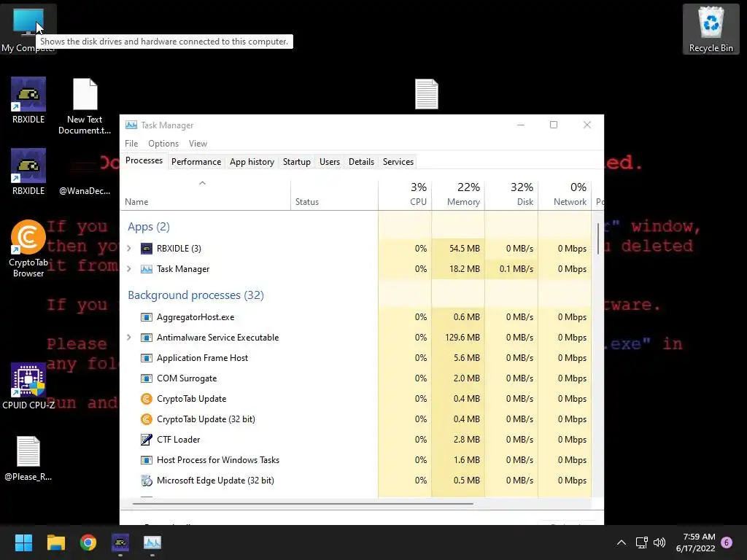Click the Antimalware Service Executable process icon
The height and width of the screenshot is (560, 747).
point(146,338)
